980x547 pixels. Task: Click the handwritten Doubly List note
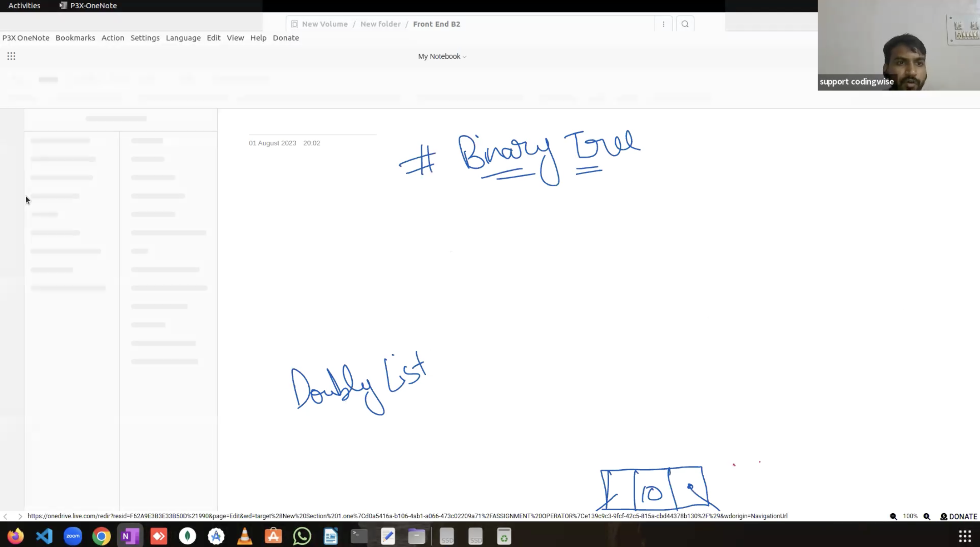359,384
